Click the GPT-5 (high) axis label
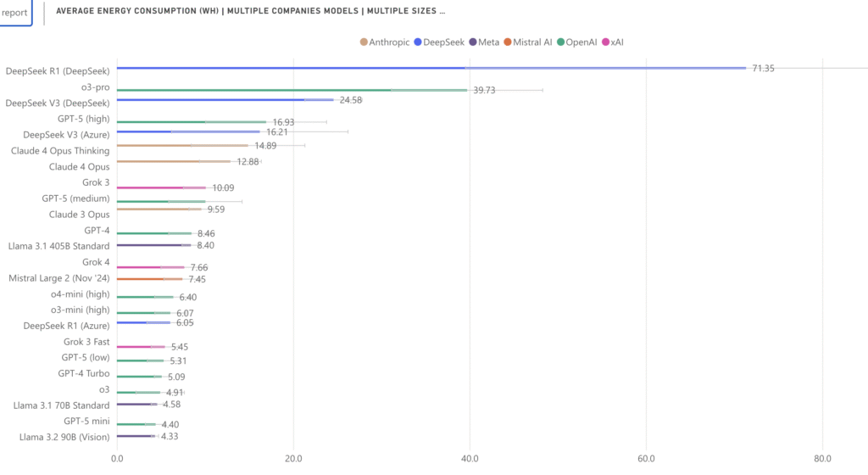This screenshot has height=475, width=868. click(81, 119)
